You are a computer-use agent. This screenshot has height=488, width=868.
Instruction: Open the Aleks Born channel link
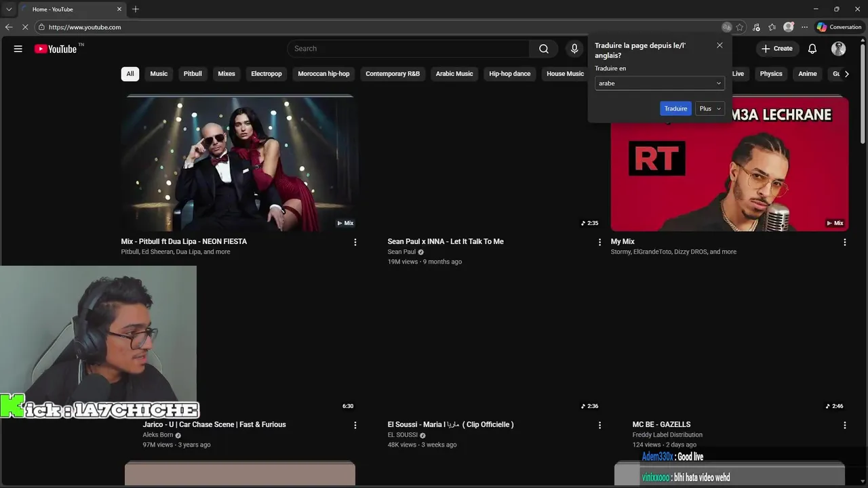pyautogui.click(x=158, y=435)
